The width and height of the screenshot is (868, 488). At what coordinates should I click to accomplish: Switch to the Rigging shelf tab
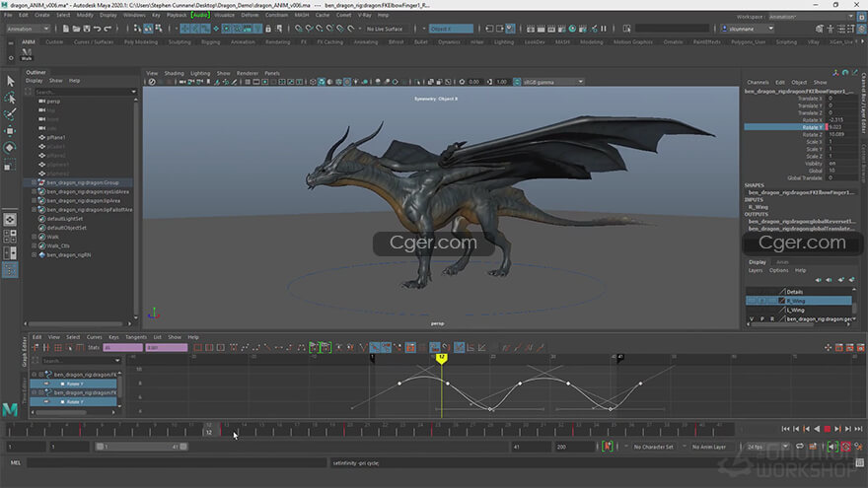pos(210,42)
